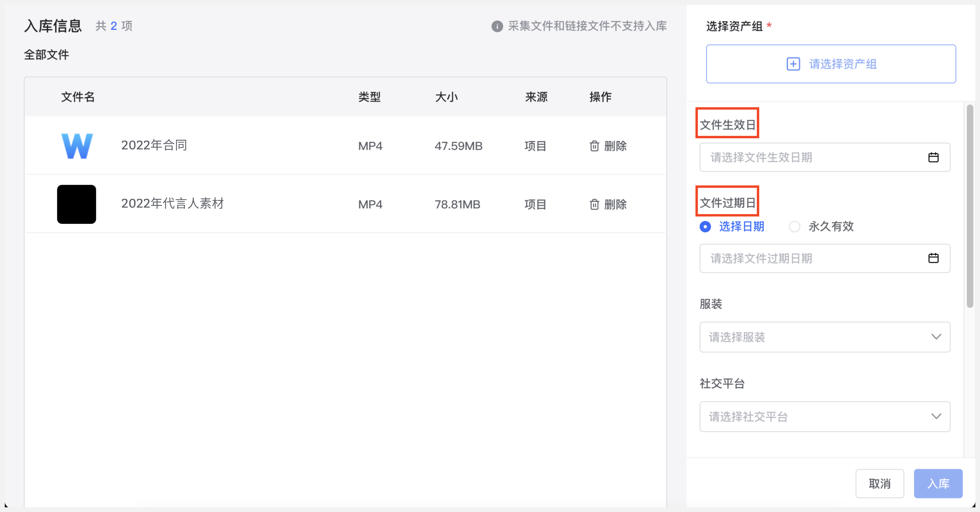Click the 47.59MB size value
980x512 pixels.
tap(459, 146)
